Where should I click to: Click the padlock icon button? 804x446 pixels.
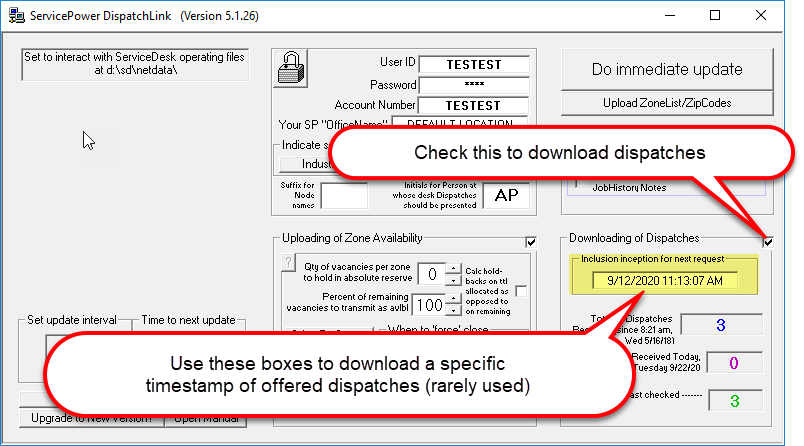[290, 68]
